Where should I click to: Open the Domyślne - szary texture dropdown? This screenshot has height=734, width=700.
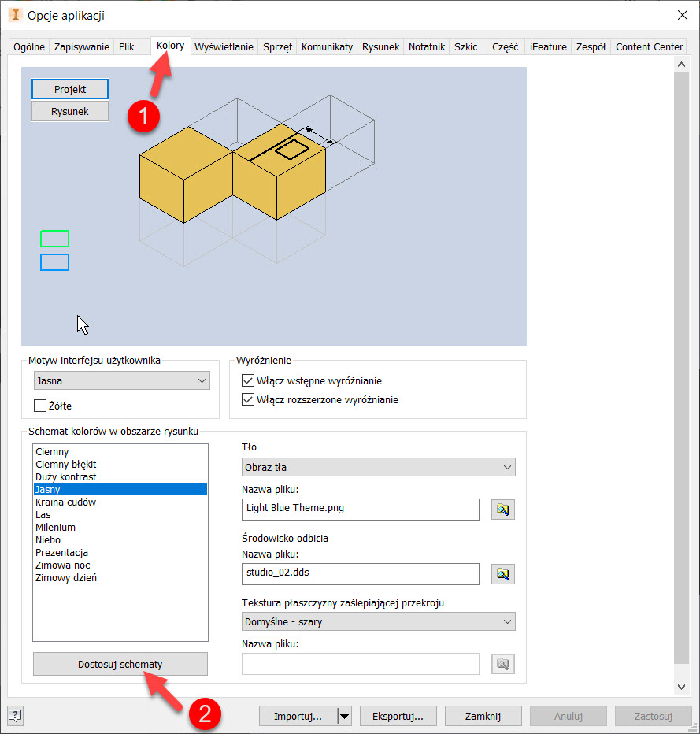pyautogui.click(x=378, y=621)
